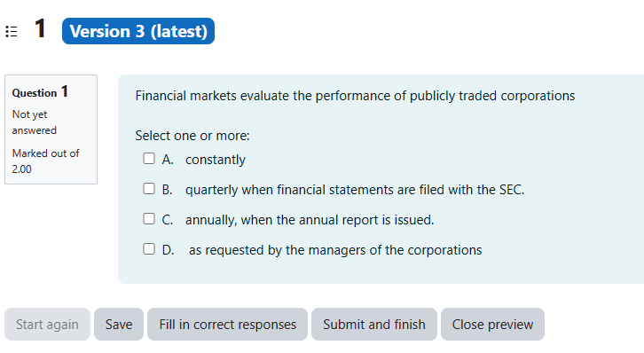Click answer text about quarterly SEC filings
The height and width of the screenshot is (353, 644).
click(x=355, y=190)
